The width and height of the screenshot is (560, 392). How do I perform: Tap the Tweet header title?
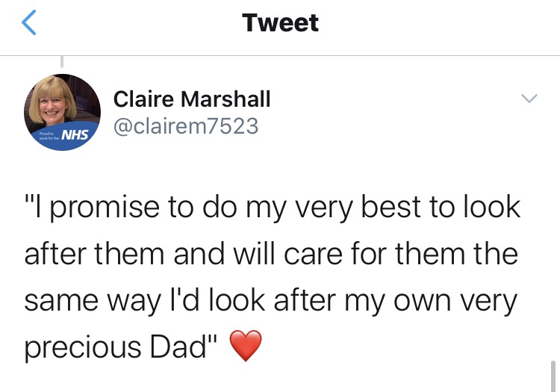(x=280, y=23)
